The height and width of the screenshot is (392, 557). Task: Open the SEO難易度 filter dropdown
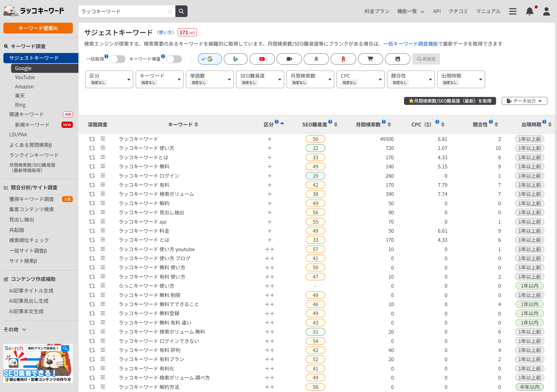(260, 79)
